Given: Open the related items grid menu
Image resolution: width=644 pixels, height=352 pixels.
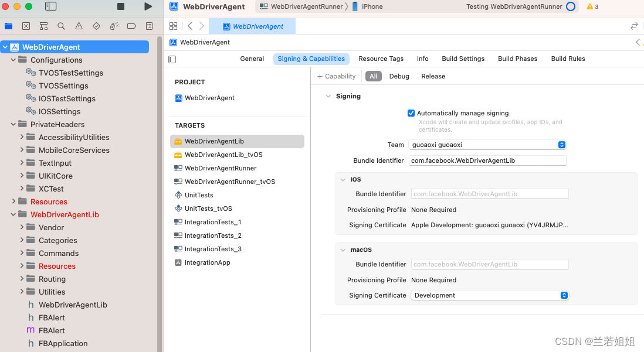Looking at the screenshot, I should pyautogui.click(x=174, y=26).
